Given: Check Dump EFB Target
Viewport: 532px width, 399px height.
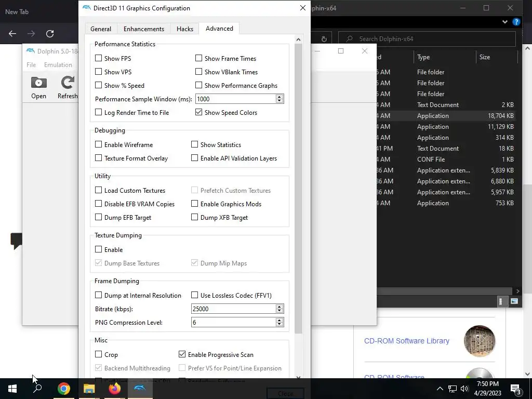Looking at the screenshot, I should click(98, 217).
